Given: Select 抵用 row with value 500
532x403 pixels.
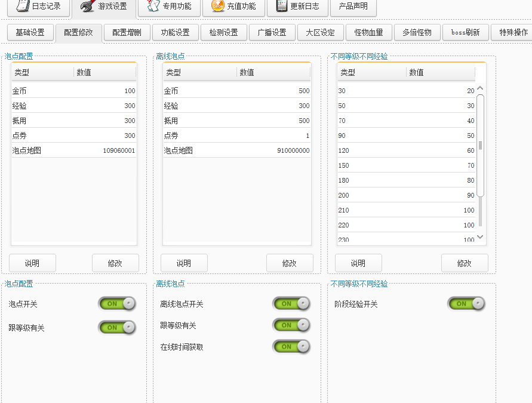Looking at the screenshot, I should coord(237,121).
